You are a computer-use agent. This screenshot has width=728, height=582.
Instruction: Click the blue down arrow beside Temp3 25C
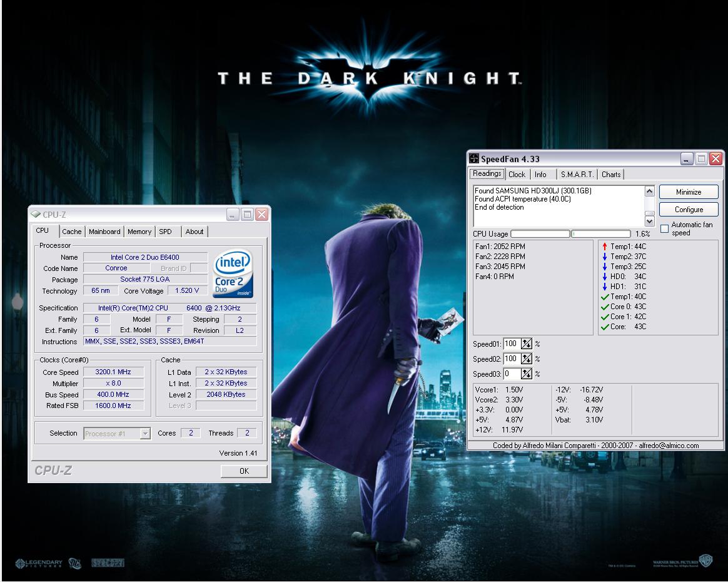tap(605, 267)
